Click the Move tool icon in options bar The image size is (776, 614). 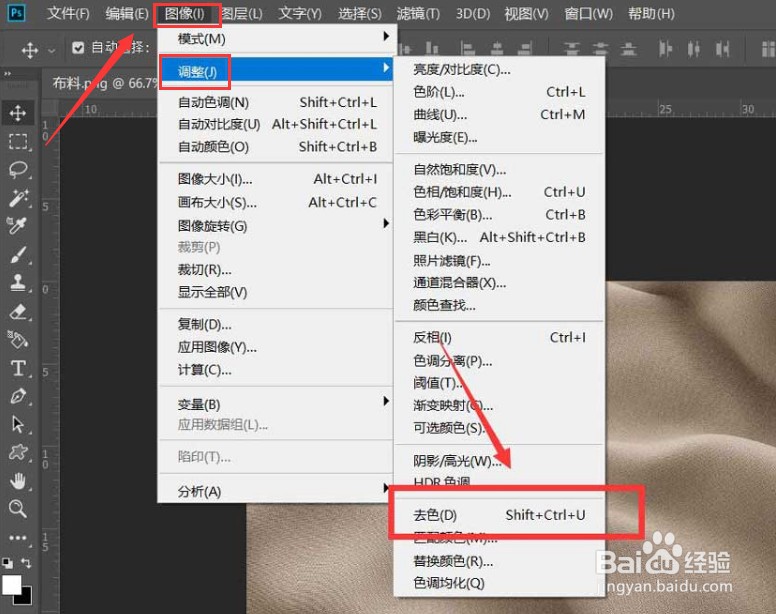30,49
